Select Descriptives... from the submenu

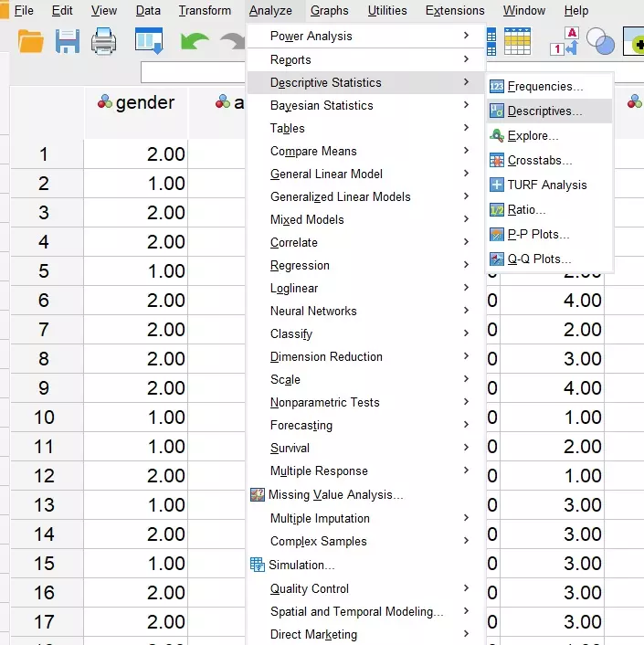pos(549,111)
